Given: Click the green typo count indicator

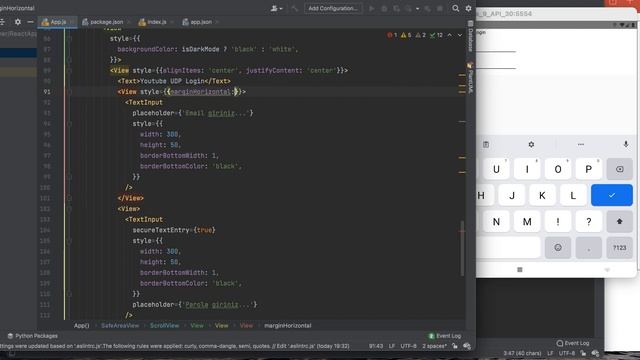Looking at the screenshot, I should [x=436, y=35].
